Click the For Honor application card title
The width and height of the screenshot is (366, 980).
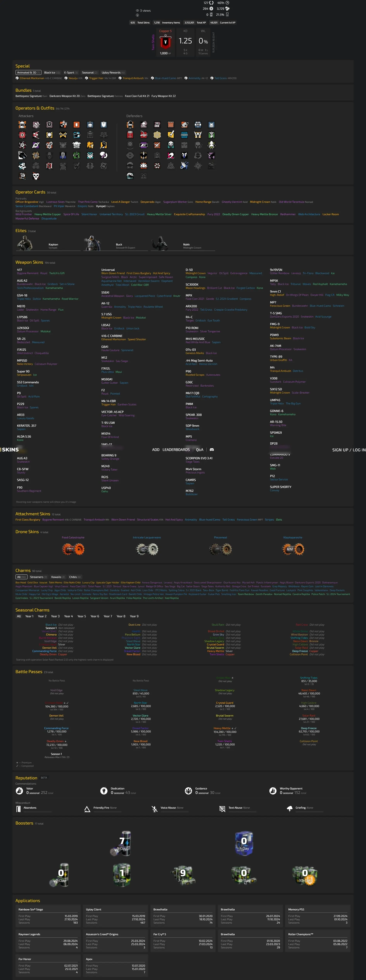(25, 959)
